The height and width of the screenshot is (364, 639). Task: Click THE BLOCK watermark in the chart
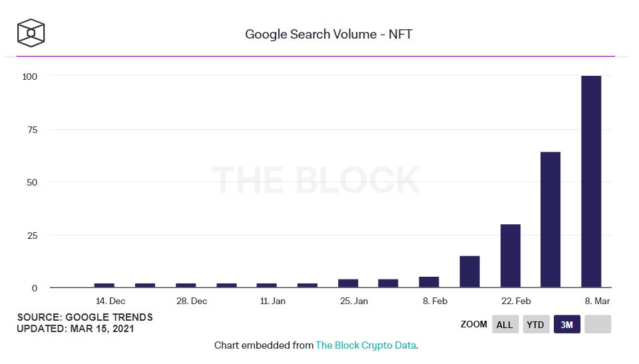click(x=316, y=180)
